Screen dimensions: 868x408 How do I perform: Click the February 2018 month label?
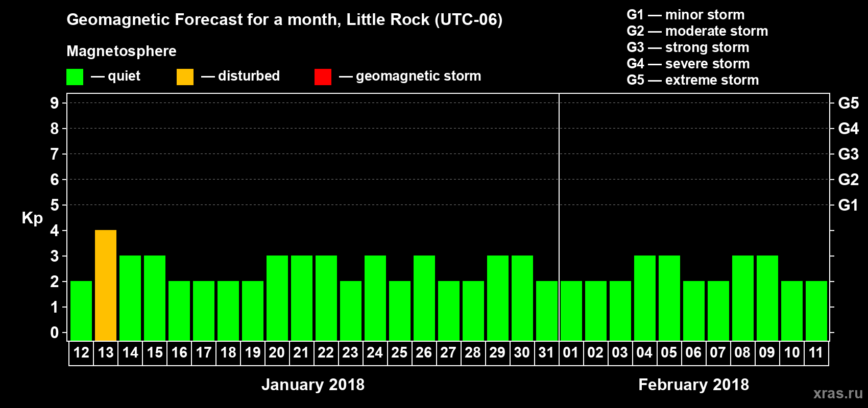(x=693, y=385)
